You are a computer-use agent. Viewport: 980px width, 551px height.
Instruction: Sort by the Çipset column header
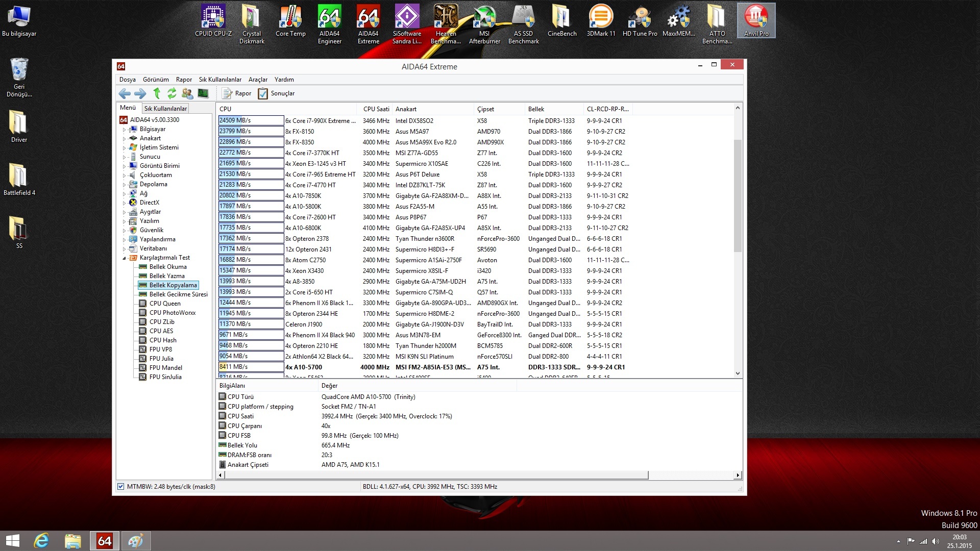click(x=499, y=109)
